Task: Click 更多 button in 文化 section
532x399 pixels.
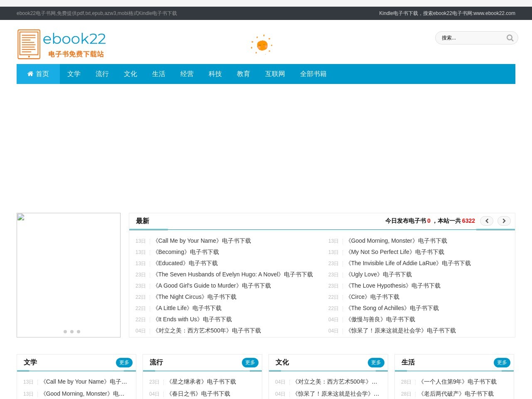Action: (x=376, y=362)
